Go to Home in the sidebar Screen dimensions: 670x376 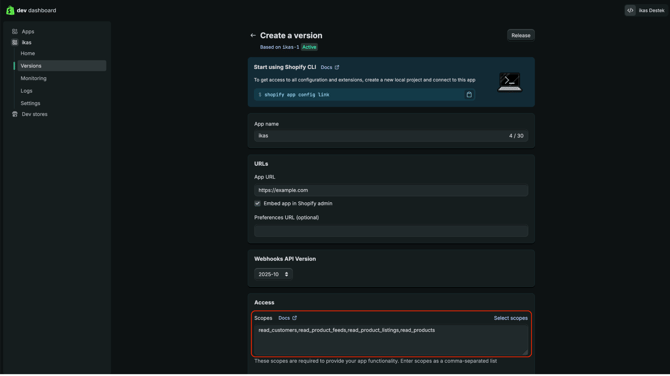coord(28,53)
